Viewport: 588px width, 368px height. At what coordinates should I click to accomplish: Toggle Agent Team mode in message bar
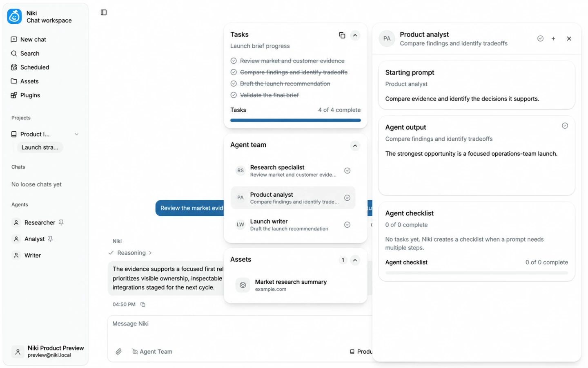coord(152,351)
